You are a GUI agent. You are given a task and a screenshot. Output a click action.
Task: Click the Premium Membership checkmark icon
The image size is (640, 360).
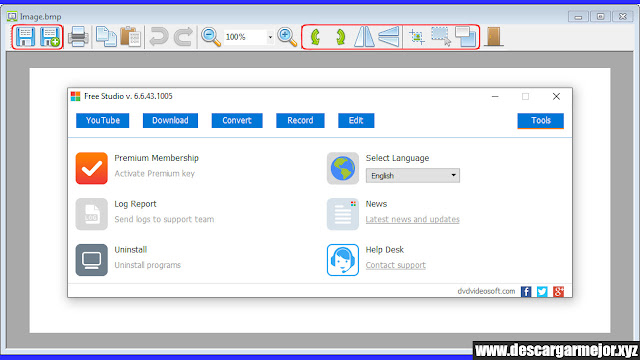(91, 168)
